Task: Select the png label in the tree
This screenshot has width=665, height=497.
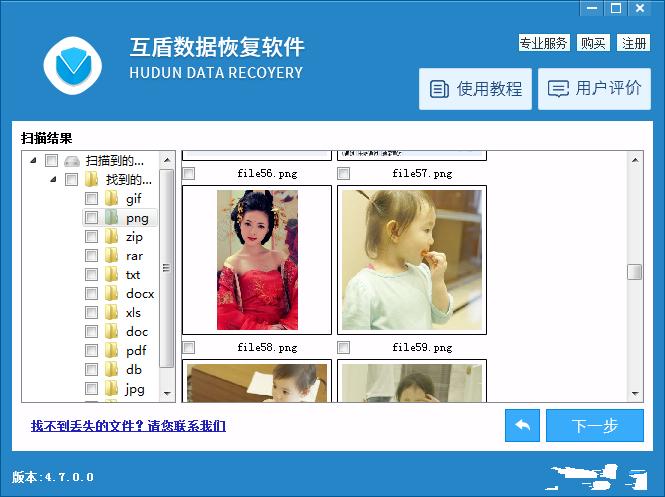Action: tap(137, 218)
